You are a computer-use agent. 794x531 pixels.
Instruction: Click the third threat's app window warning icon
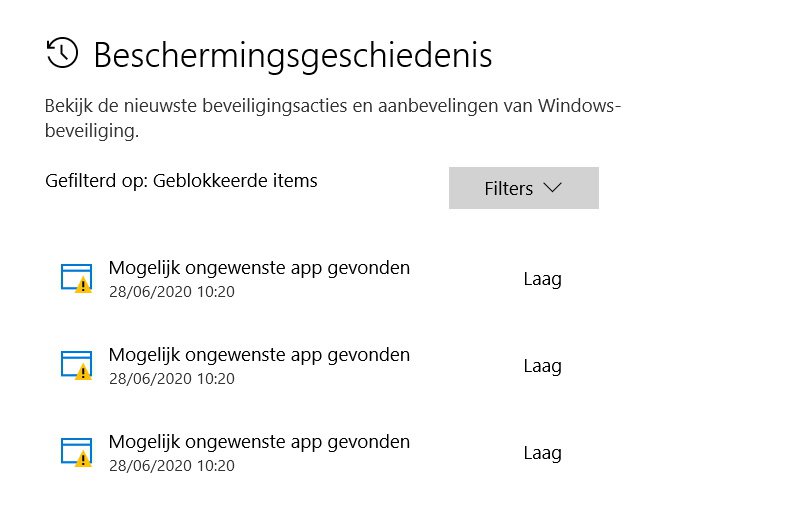tap(76, 453)
